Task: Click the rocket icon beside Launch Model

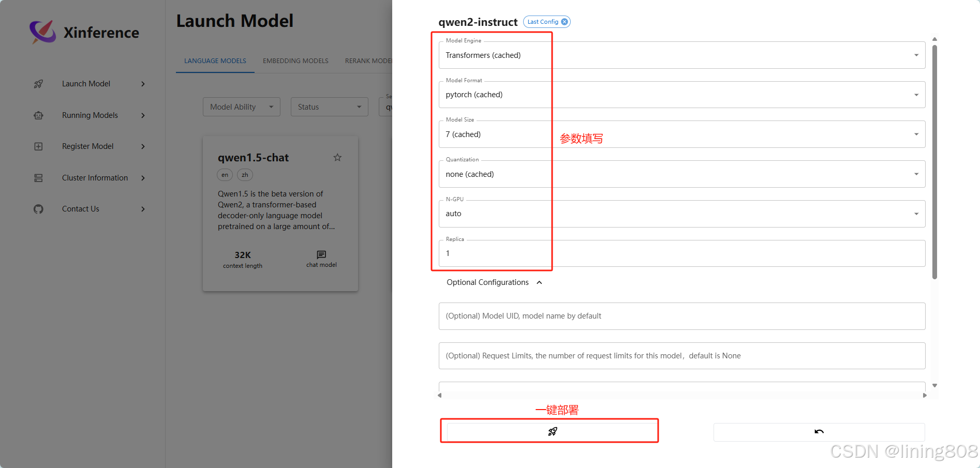Action: (38, 84)
